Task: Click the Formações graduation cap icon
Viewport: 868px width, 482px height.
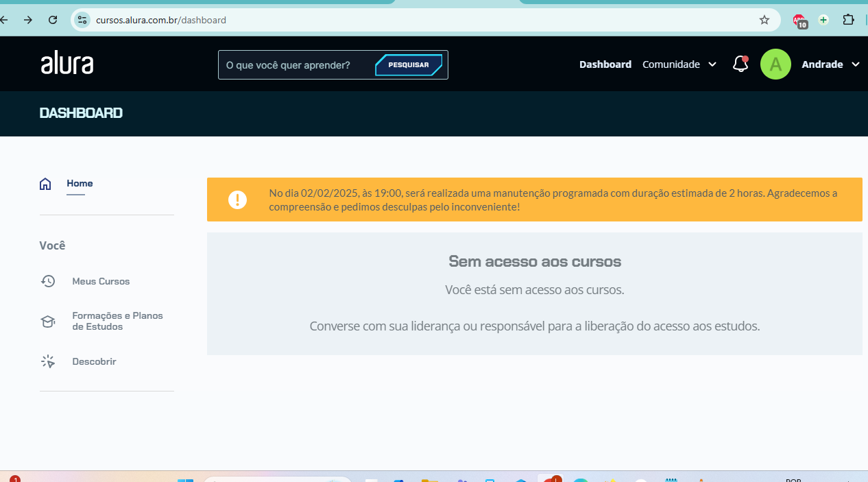Action: click(47, 322)
